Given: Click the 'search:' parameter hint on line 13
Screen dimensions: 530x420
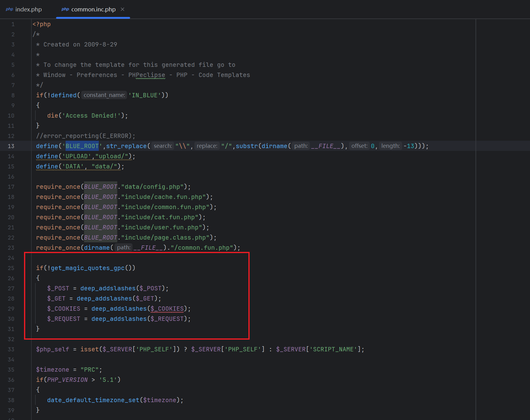Looking at the screenshot, I should click(x=163, y=146).
